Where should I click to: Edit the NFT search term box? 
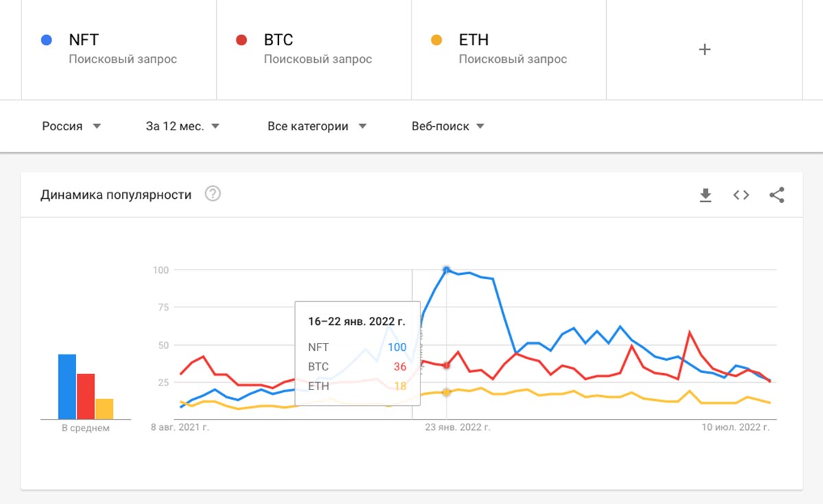point(119,49)
